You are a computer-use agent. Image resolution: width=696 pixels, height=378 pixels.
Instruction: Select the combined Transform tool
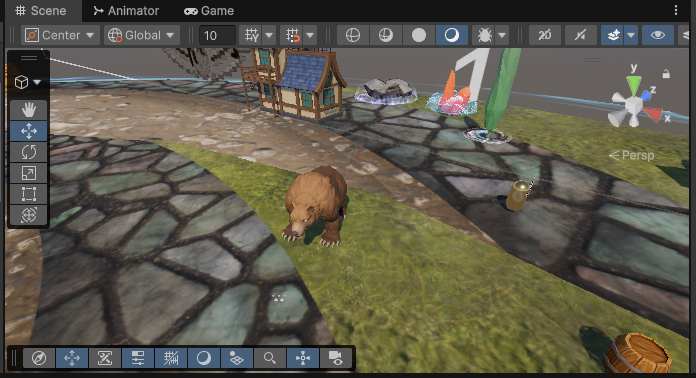point(29,215)
